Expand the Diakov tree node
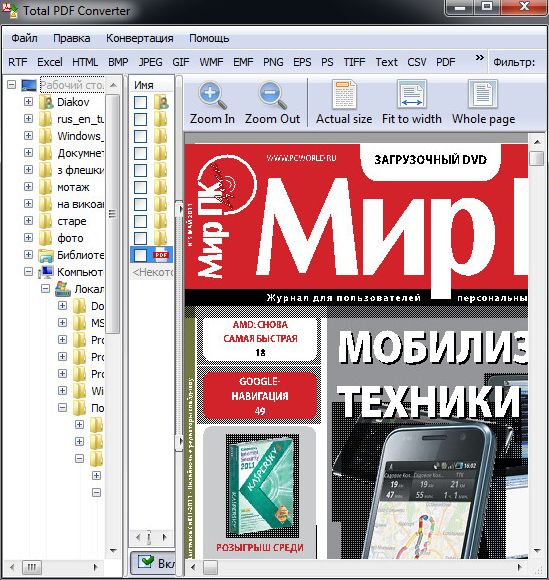This screenshot has width=549, height=580. point(28,102)
